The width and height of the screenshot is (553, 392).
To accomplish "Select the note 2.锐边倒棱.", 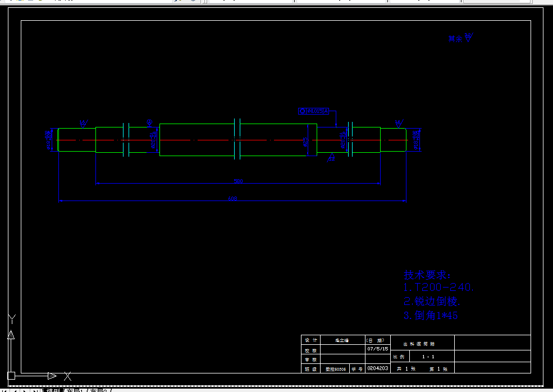I will click(x=432, y=302).
